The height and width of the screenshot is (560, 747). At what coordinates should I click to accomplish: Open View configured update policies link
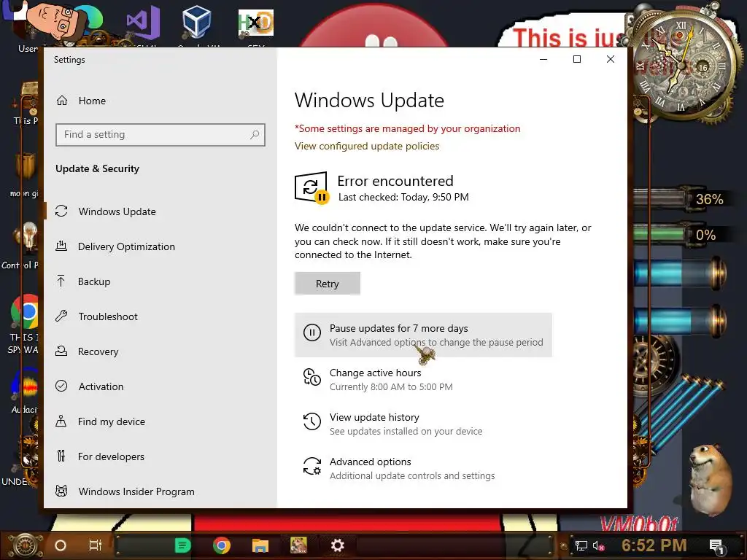click(367, 146)
